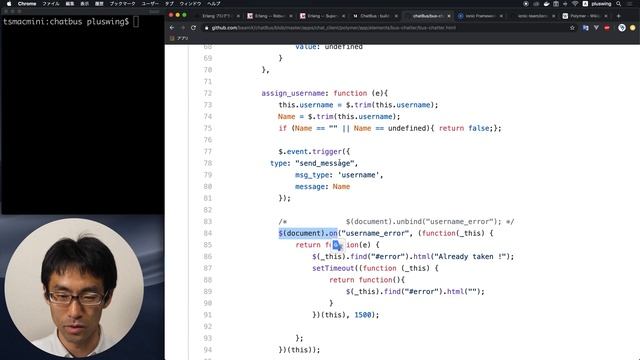Click the translate popup icon on line 85

click(337, 245)
